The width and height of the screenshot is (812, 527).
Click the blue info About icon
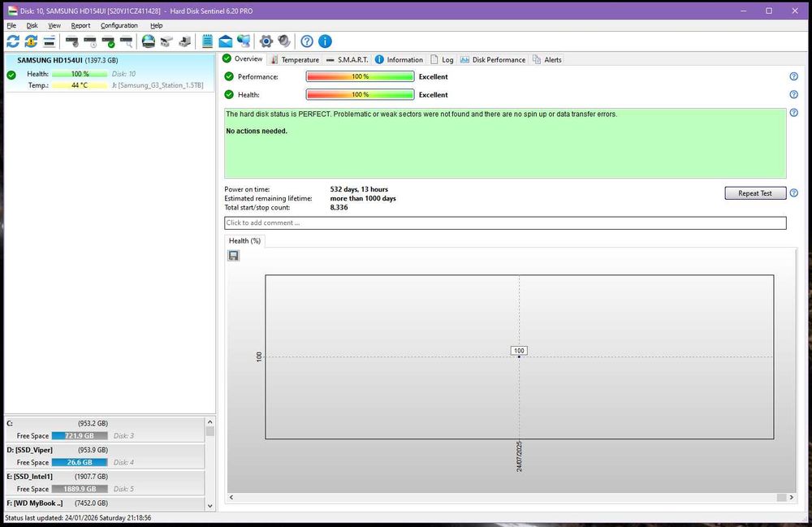coord(326,41)
